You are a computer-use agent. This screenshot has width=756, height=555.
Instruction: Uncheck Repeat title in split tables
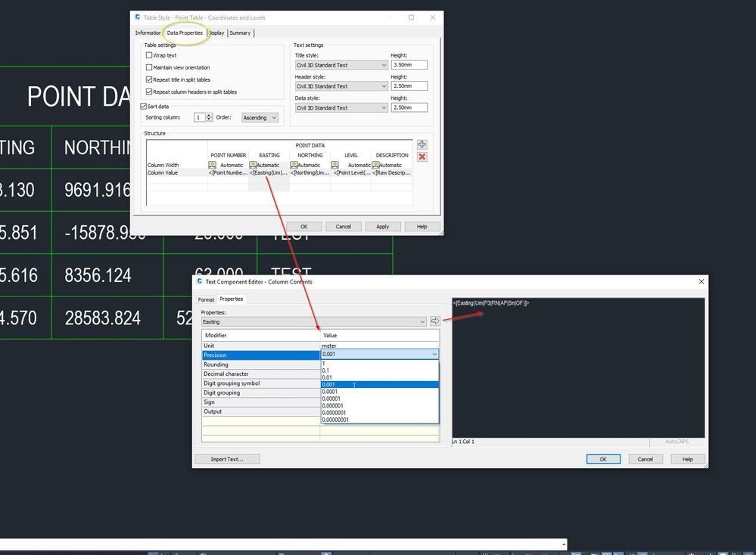tap(149, 79)
